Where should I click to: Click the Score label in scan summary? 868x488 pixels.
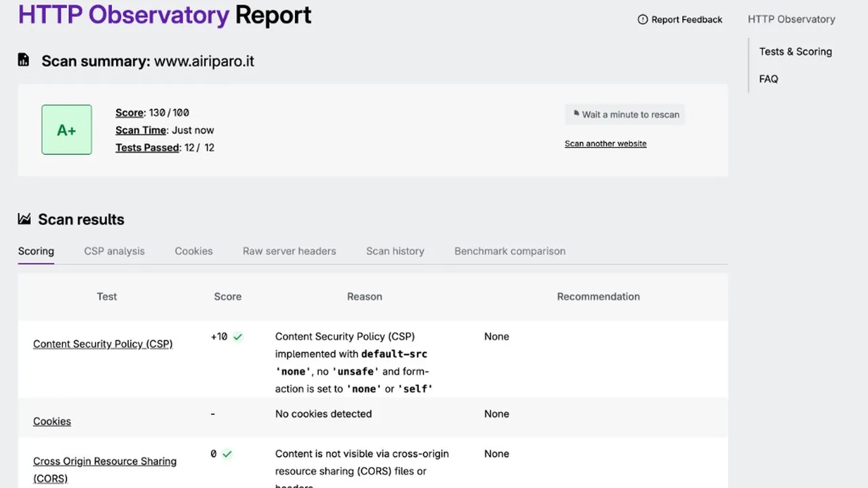[130, 113]
